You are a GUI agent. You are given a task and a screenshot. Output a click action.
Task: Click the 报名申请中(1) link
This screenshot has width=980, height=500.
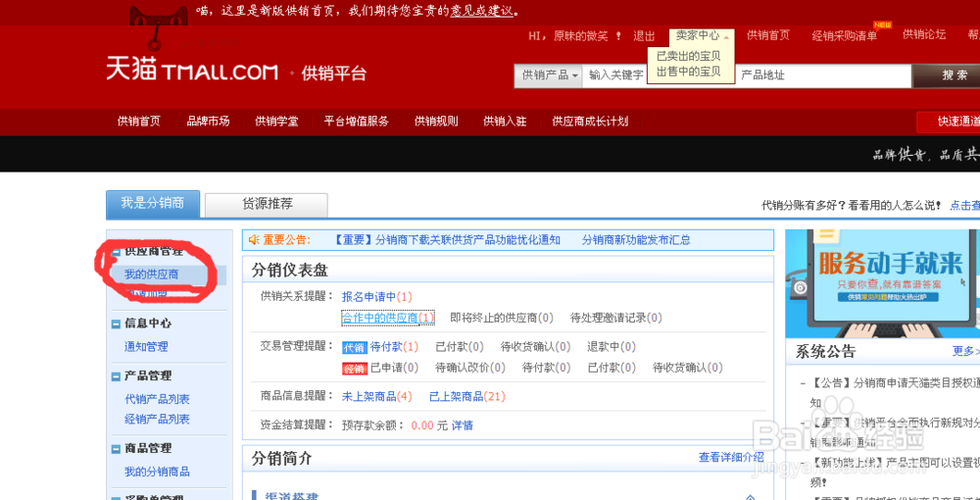point(377,297)
